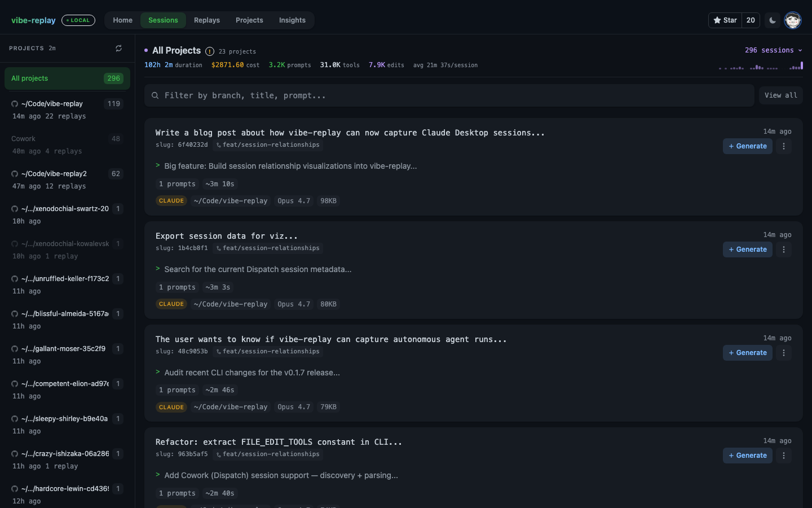Open more options for Export session data
812x508 pixels.
click(784, 249)
